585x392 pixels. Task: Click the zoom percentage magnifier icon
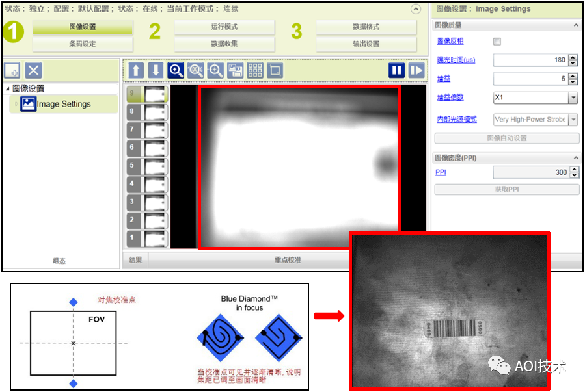pos(195,70)
